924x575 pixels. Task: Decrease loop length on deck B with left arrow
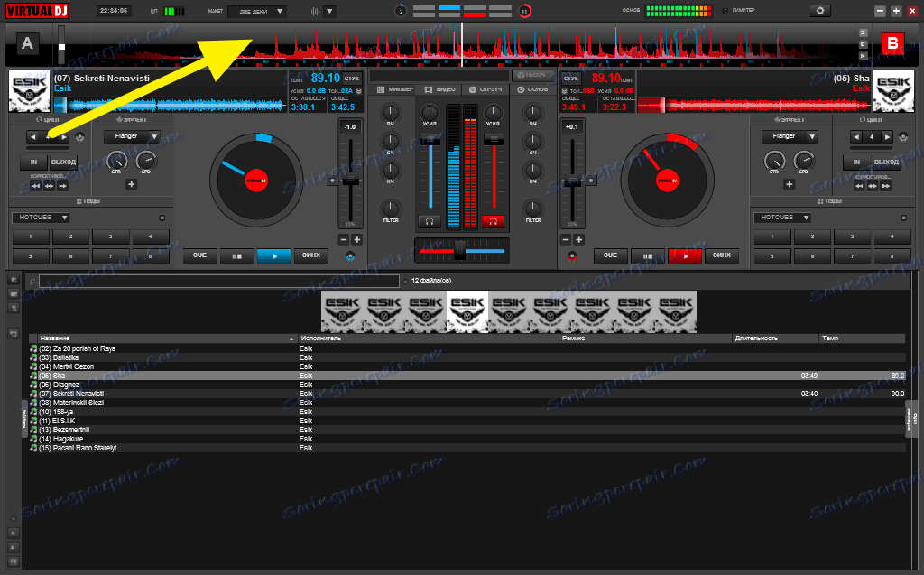[856, 137]
